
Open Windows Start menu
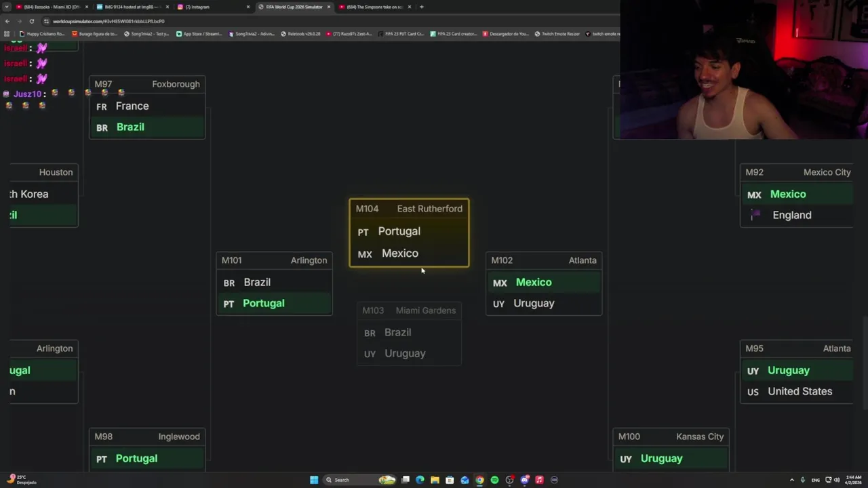[314, 480]
